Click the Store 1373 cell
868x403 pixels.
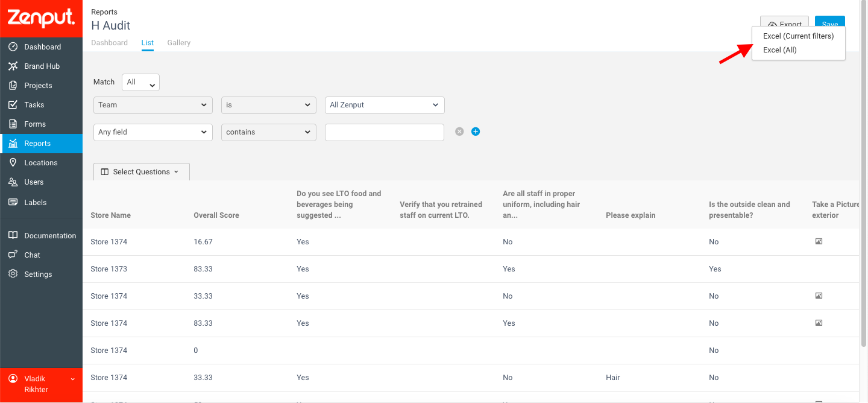pyautogui.click(x=108, y=269)
